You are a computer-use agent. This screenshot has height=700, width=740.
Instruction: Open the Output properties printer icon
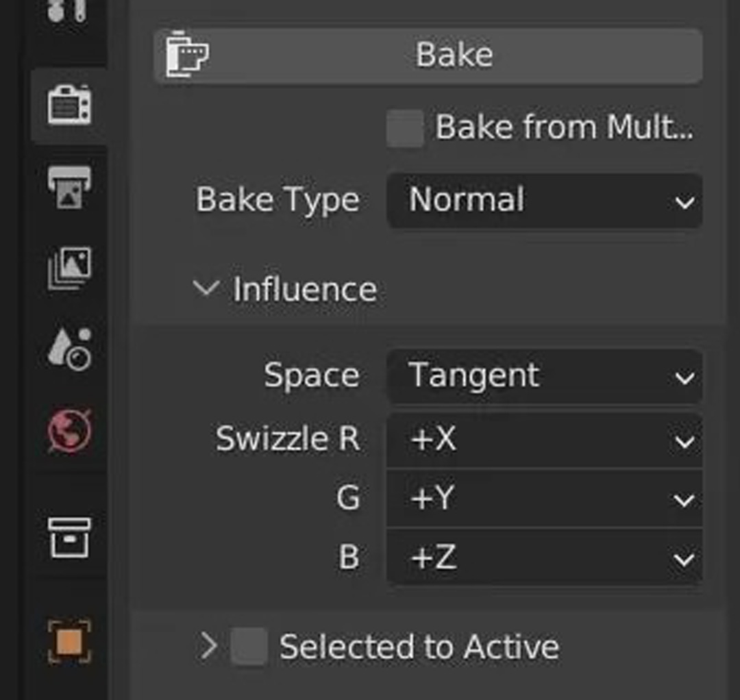coord(69,187)
